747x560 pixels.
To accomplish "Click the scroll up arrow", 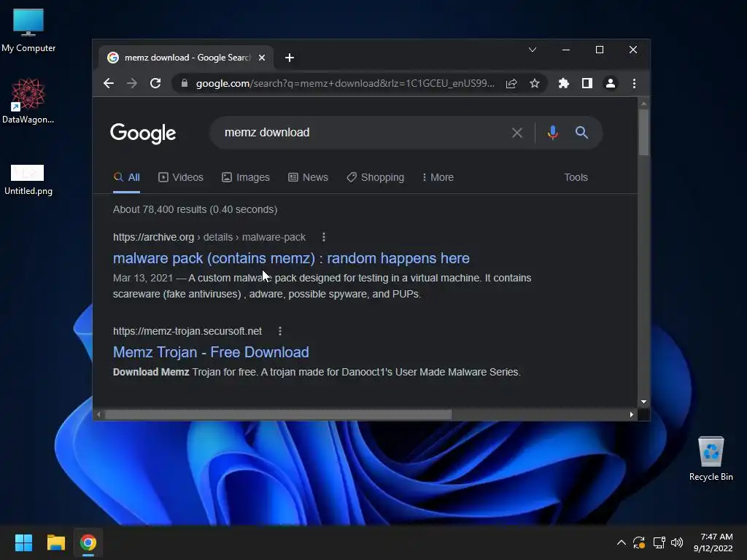I will (x=643, y=104).
